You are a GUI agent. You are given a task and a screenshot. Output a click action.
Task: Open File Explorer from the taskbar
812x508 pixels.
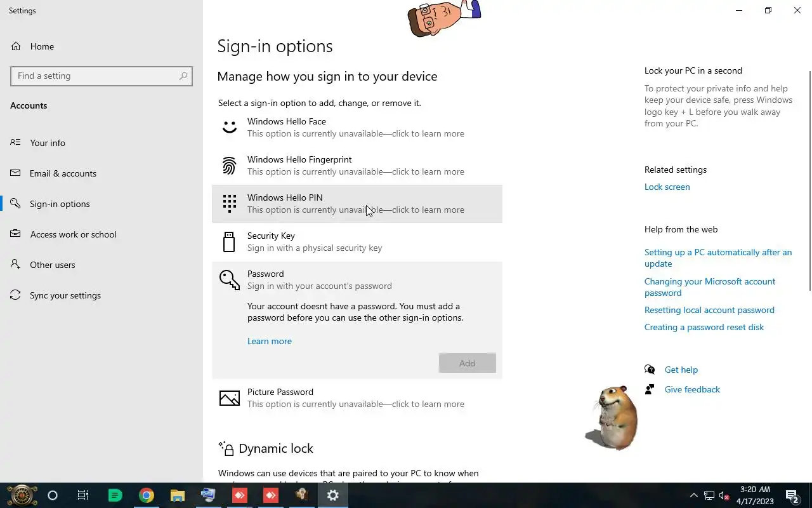click(x=178, y=495)
